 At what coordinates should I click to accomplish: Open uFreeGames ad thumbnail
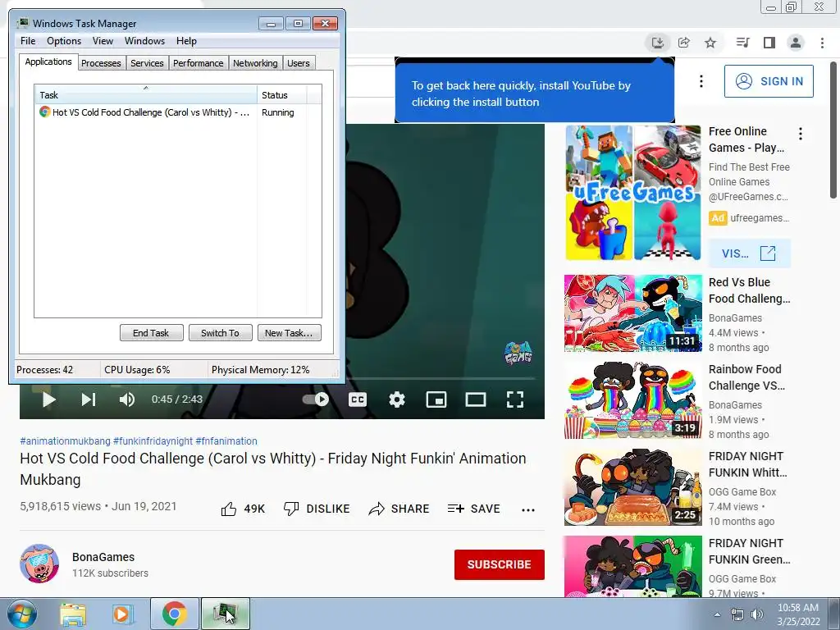click(x=632, y=193)
